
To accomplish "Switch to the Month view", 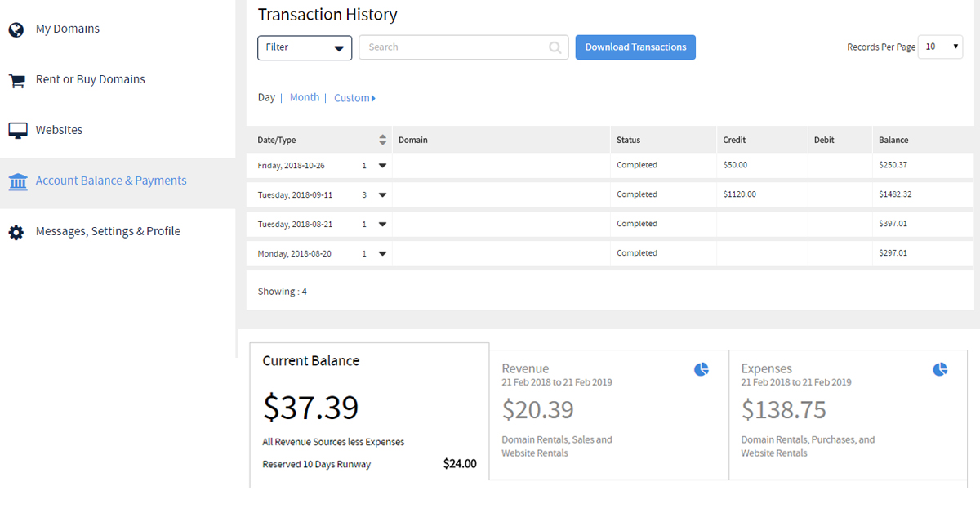I will click(305, 97).
